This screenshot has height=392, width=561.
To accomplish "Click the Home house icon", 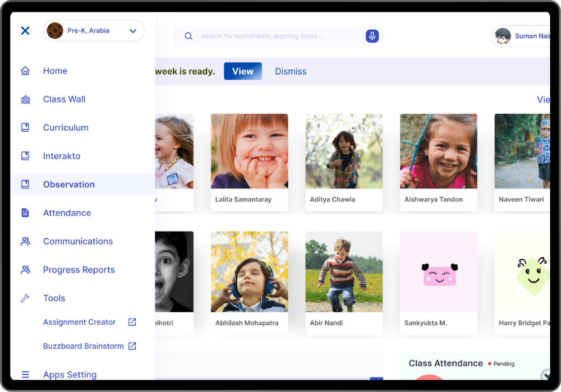I will [x=25, y=71].
